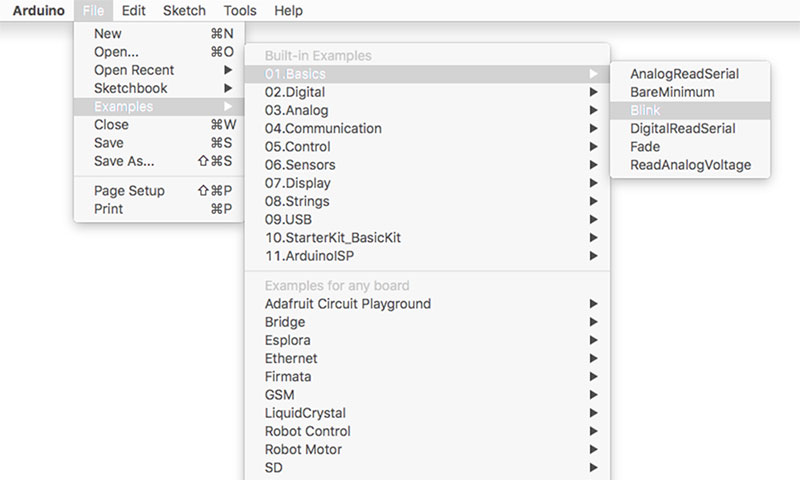
Task: Select the ReadAnalogVoltage example
Action: (690, 165)
